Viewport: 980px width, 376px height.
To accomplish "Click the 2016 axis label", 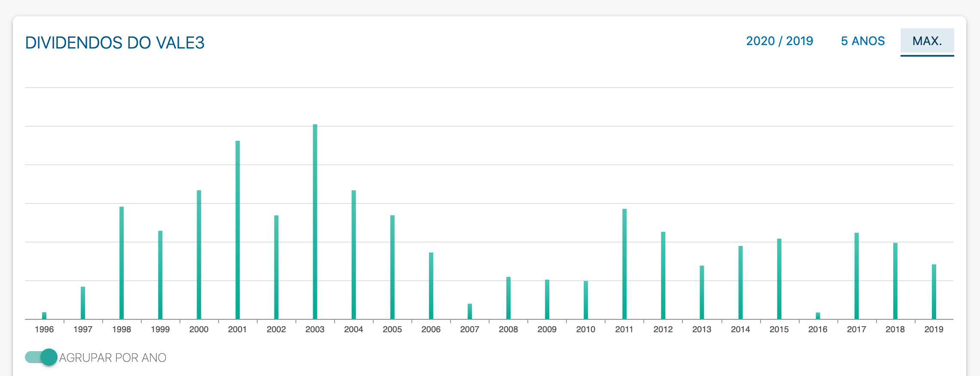I will 818,329.
